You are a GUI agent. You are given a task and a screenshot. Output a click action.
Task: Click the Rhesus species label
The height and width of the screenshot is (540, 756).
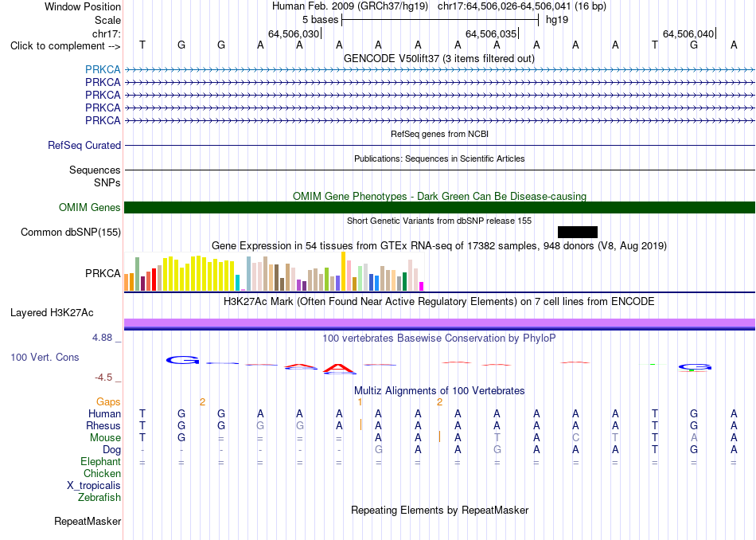click(103, 425)
